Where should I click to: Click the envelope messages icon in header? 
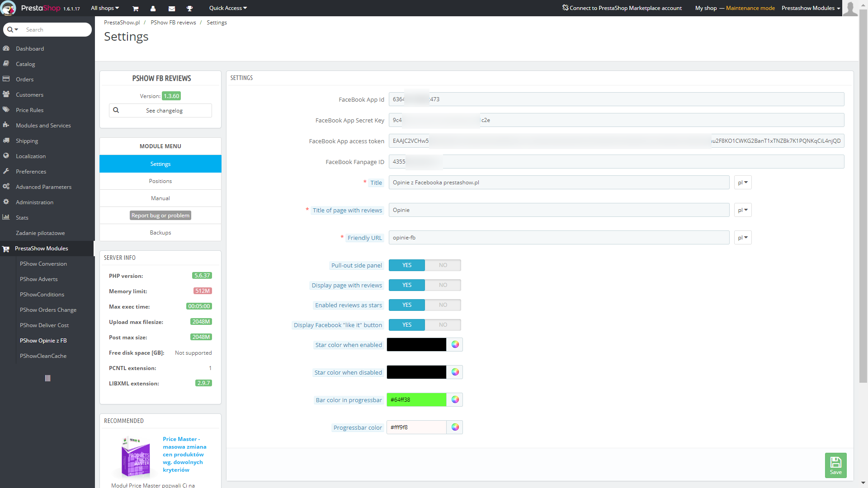172,8
